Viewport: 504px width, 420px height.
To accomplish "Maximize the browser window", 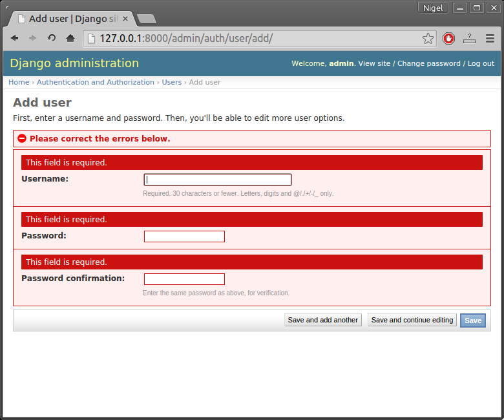I will point(477,8).
